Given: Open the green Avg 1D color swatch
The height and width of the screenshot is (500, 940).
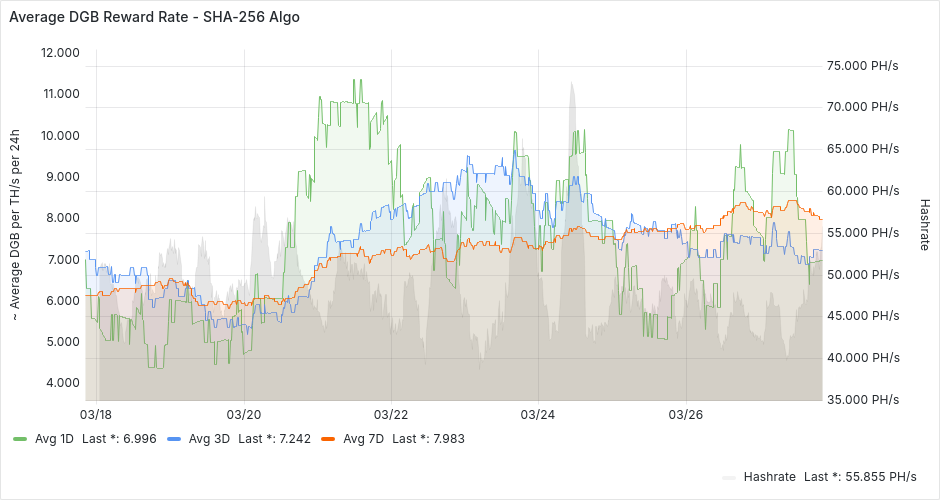Looking at the screenshot, I should pyautogui.click(x=20, y=439).
